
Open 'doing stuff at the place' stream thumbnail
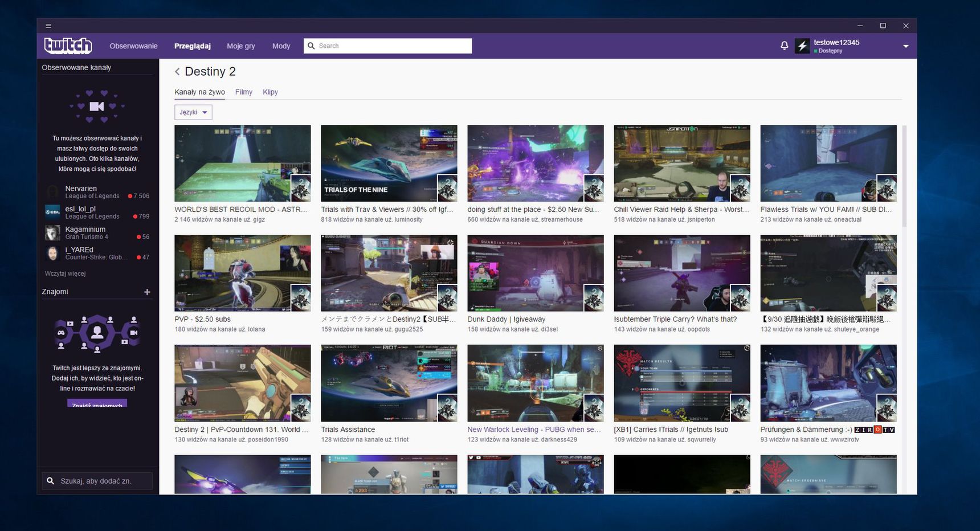pyautogui.click(x=536, y=164)
